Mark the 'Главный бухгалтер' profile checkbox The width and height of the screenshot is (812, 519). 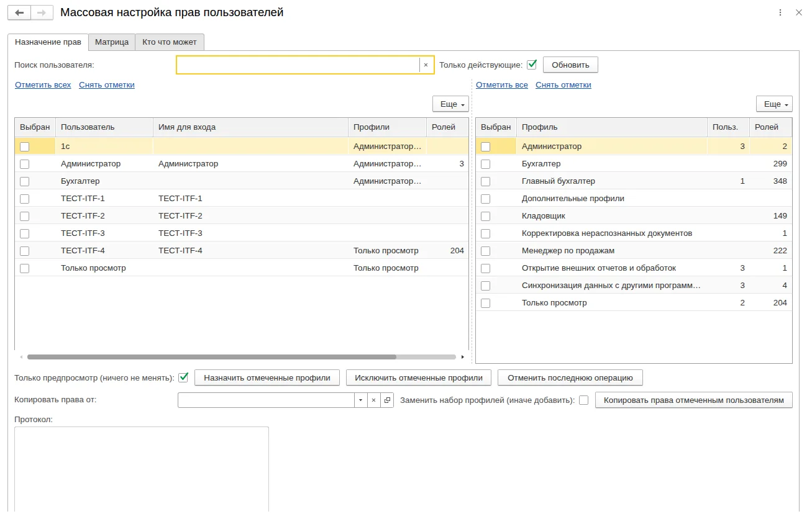click(x=485, y=181)
